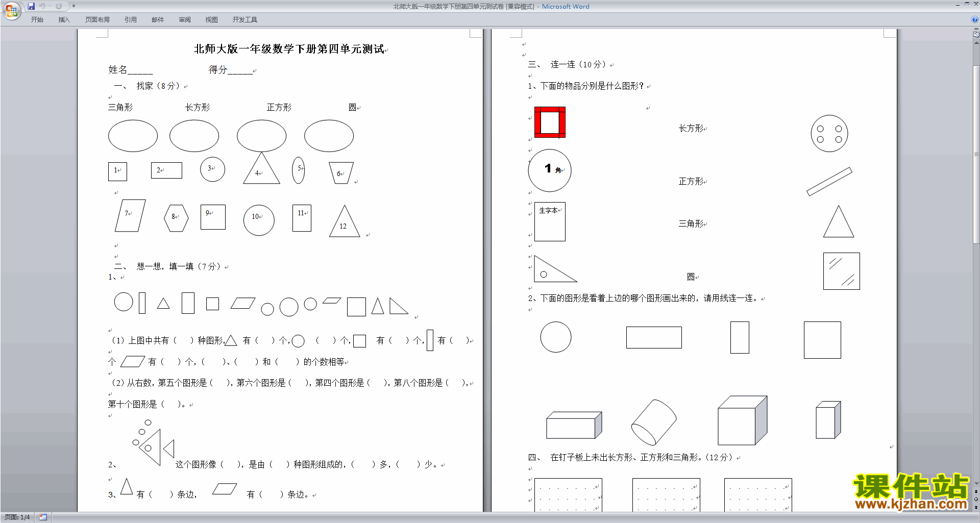Viewport: 980px width, 523px height.
Task: Click the Redo icon in quick access toolbar
Action: click(59, 6)
